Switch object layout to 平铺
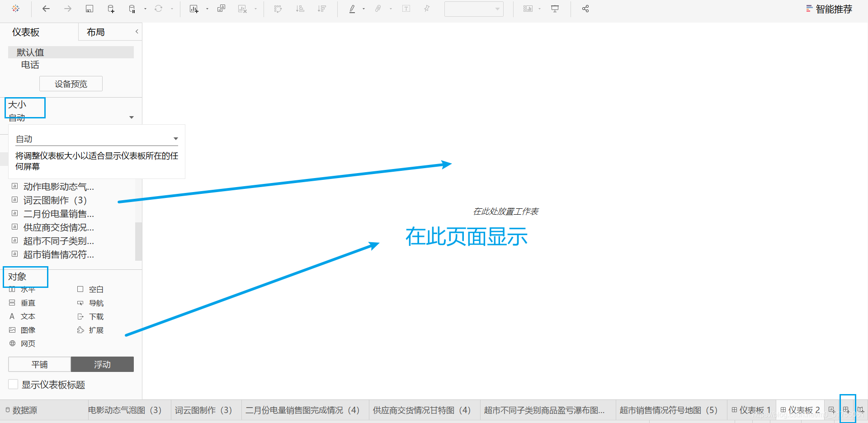This screenshot has width=868, height=423. [40, 364]
